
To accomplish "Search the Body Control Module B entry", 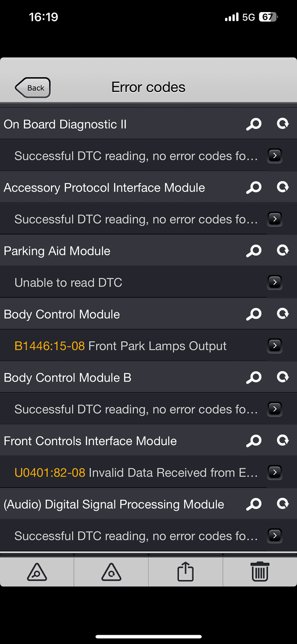I will tap(254, 378).
